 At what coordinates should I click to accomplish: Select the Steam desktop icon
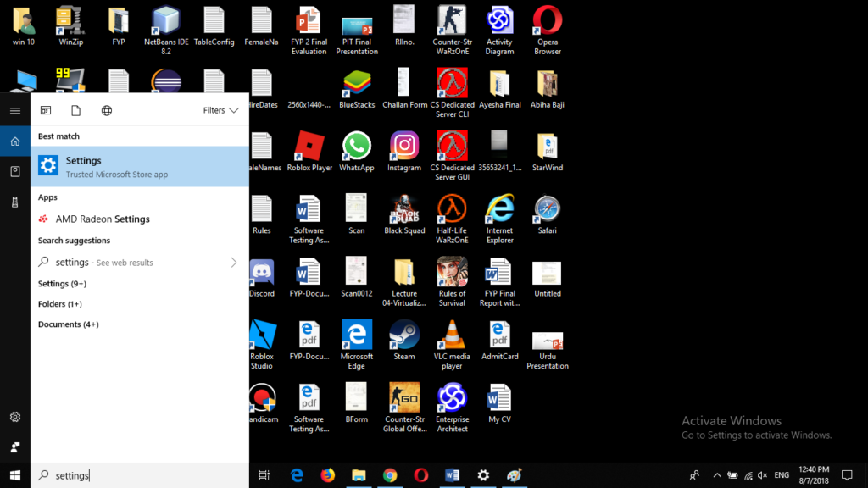tap(404, 341)
